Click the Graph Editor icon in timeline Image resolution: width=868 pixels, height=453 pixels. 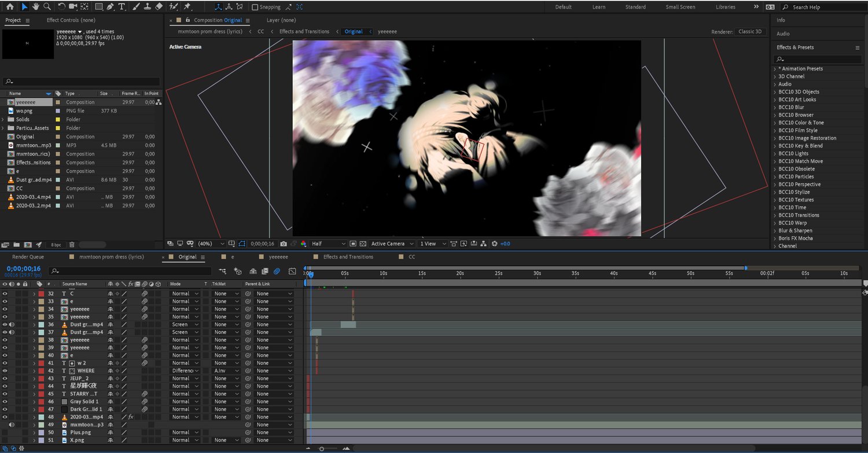coord(292,271)
